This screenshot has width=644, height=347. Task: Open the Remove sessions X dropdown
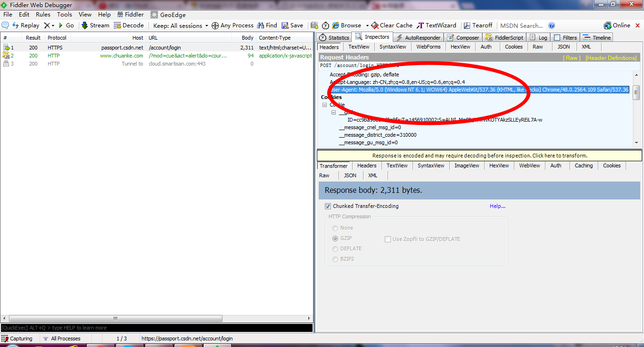49,25
